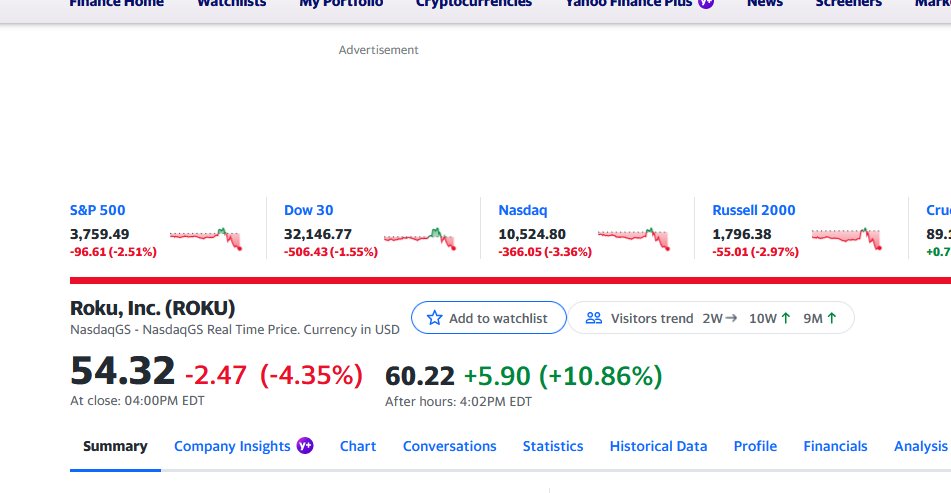
Task: Switch to the Conversations tab
Action: [x=449, y=446]
